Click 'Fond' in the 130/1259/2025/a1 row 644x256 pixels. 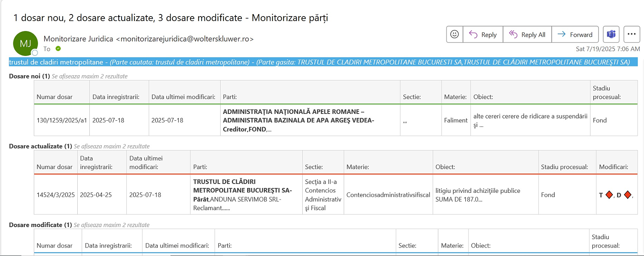[x=600, y=120]
